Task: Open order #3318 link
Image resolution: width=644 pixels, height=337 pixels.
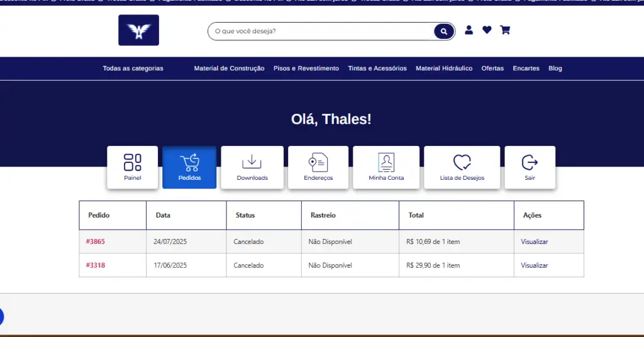Action: pos(96,265)
